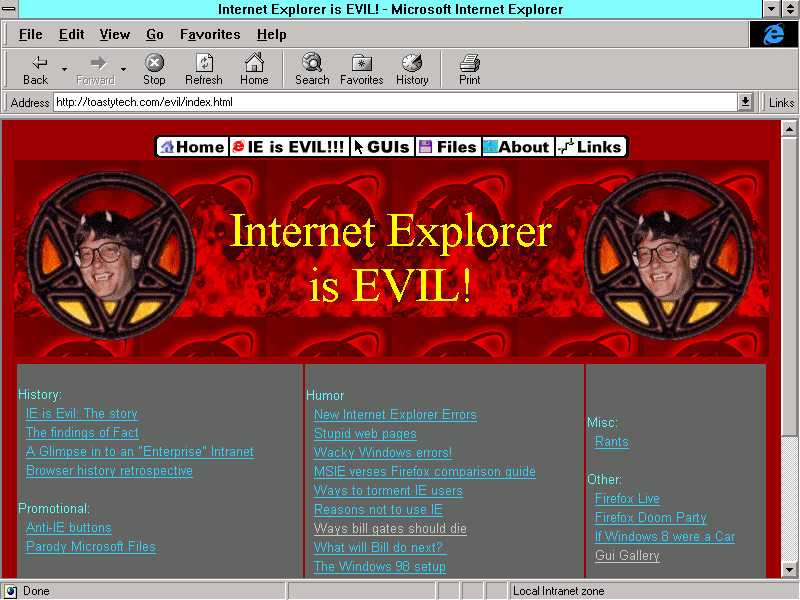
Task: Open MSIE verses Firefox comparison guide link
Action: point(425,471)
